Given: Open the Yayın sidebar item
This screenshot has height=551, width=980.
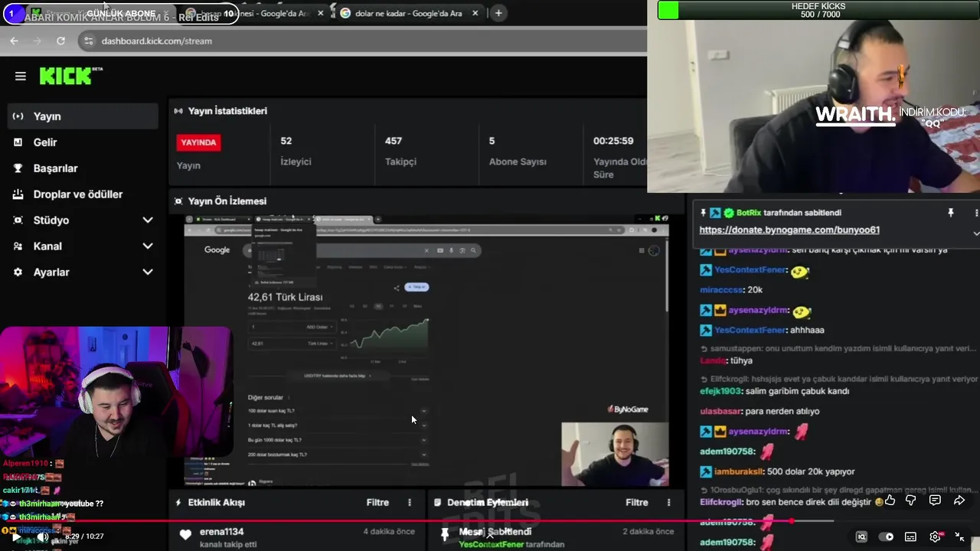Looking at the screenshot, I should (83, 116).
